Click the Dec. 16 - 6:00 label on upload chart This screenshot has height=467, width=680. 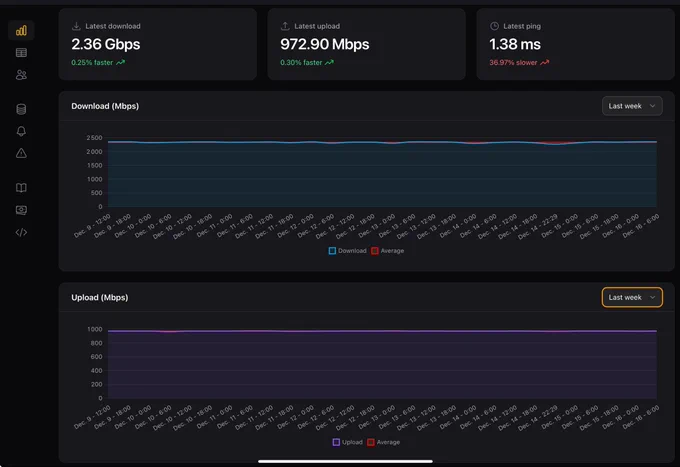point(641,417)
